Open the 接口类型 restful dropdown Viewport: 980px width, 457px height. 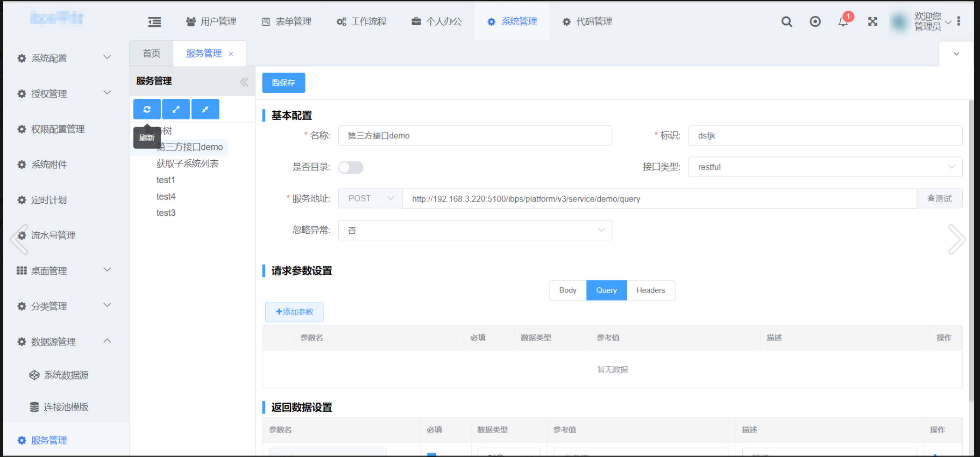pyautogui.click(x=824, y=167)
